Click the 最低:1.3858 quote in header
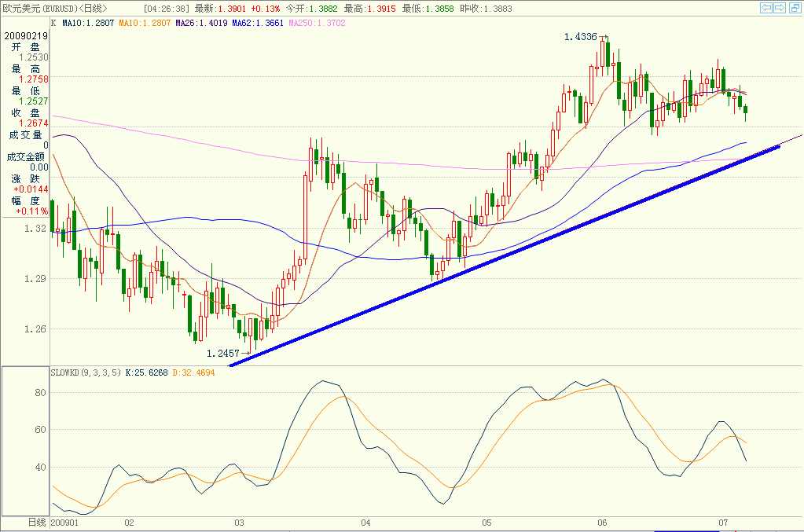 pos(428,9)
